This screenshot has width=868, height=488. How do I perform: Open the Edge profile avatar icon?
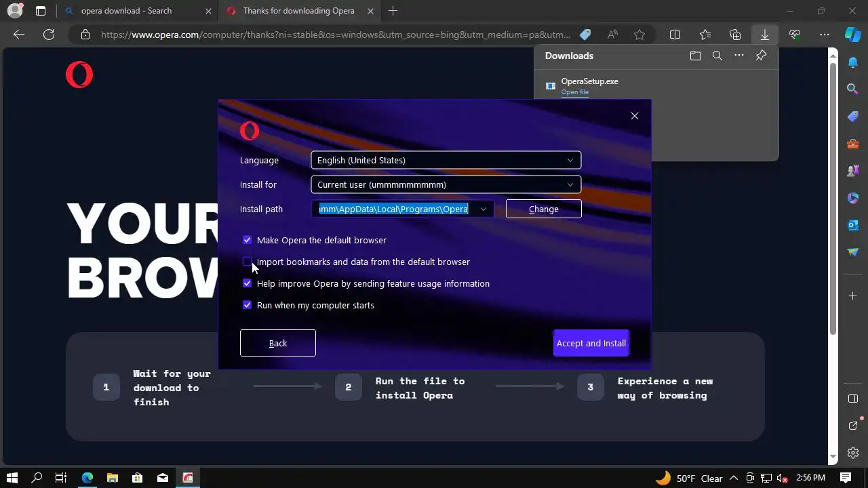[15, 11]
